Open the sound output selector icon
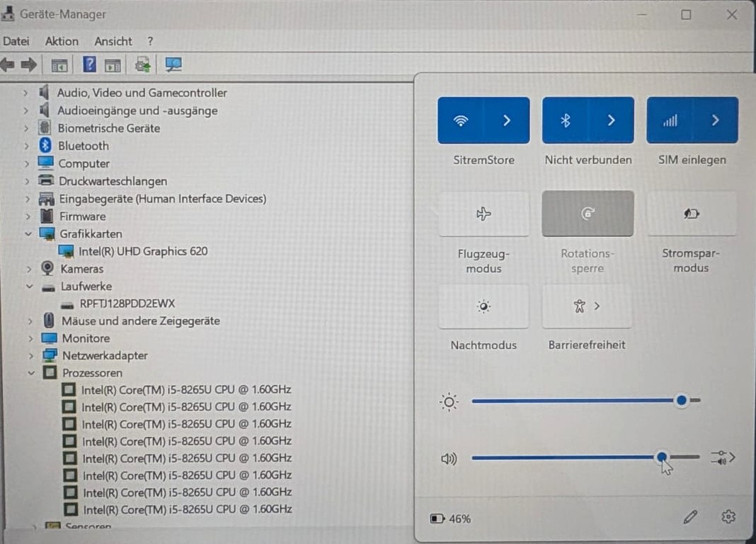 (723, 457)
